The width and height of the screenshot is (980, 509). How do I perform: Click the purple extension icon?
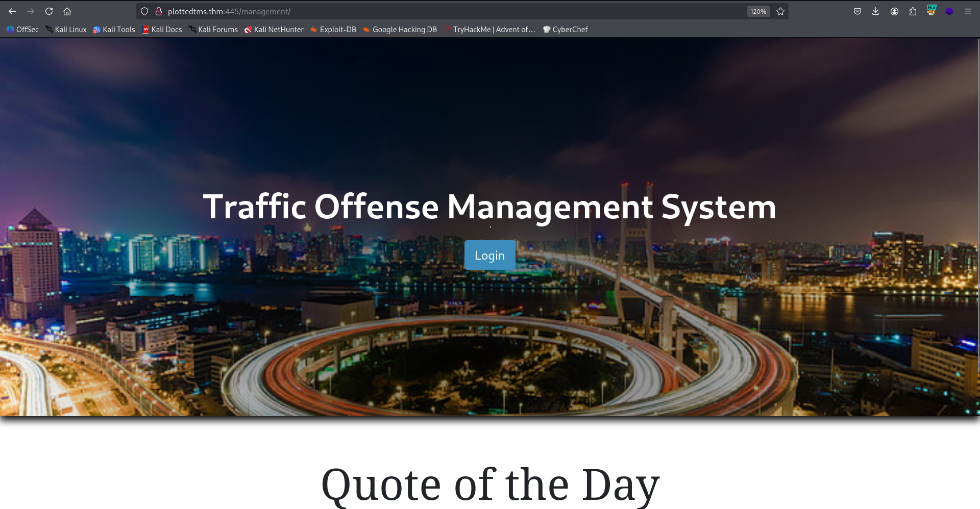(949, 11)
